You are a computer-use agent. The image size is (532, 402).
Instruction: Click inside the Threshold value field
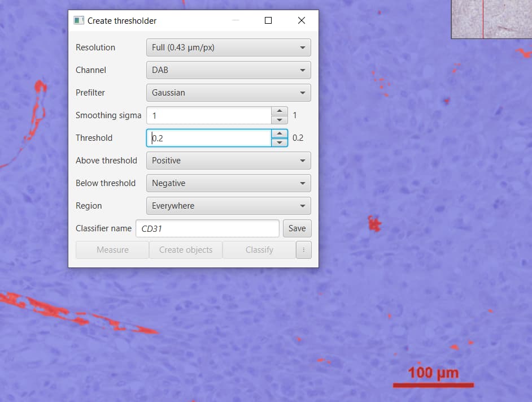pyautogui.click(x=209, y=138)
